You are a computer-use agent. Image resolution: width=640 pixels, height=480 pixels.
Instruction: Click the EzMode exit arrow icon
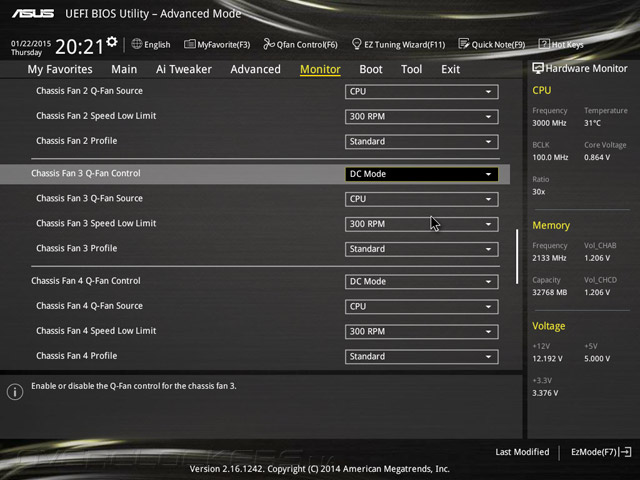click(625, 452)
